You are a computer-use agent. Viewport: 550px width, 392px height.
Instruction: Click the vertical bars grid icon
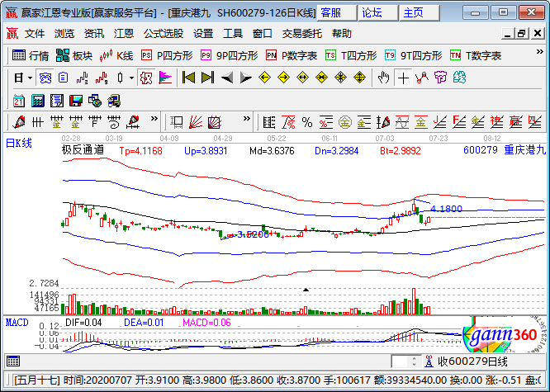click(37, 122)
